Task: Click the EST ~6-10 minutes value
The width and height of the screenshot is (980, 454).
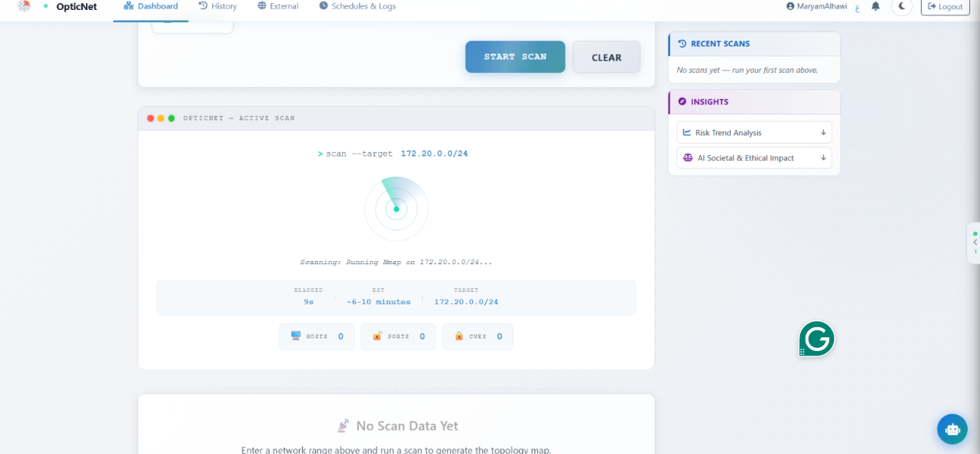Action: (378, 302)
